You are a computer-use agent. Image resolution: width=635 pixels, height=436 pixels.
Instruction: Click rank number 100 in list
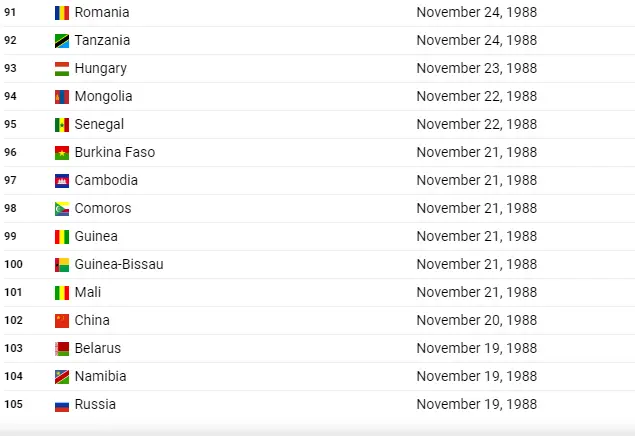click(x=13, y=264)
